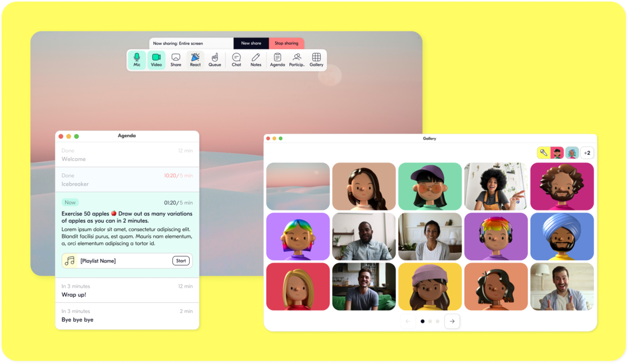Open the Chat panel icon

(x=236, y=59)
